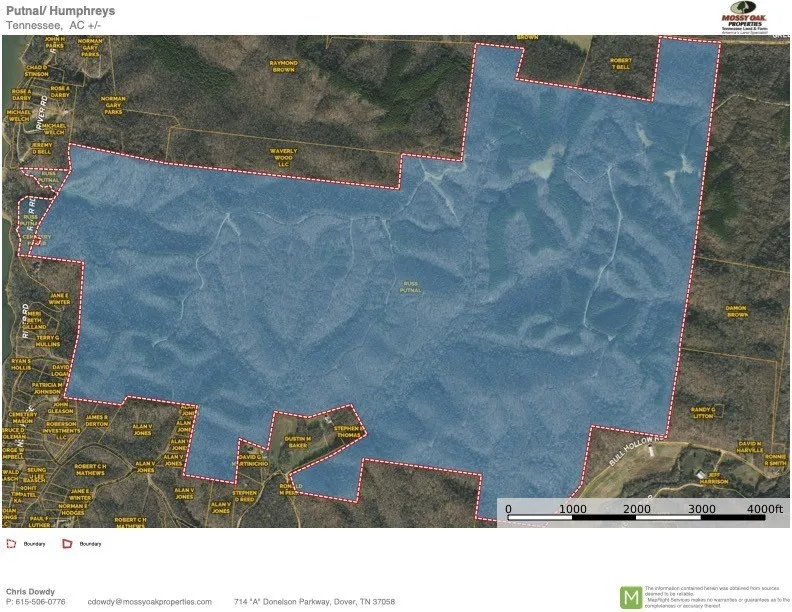
Task: Click the Ryan S Hollis parcel label
Action: click(x=21, y=365)
